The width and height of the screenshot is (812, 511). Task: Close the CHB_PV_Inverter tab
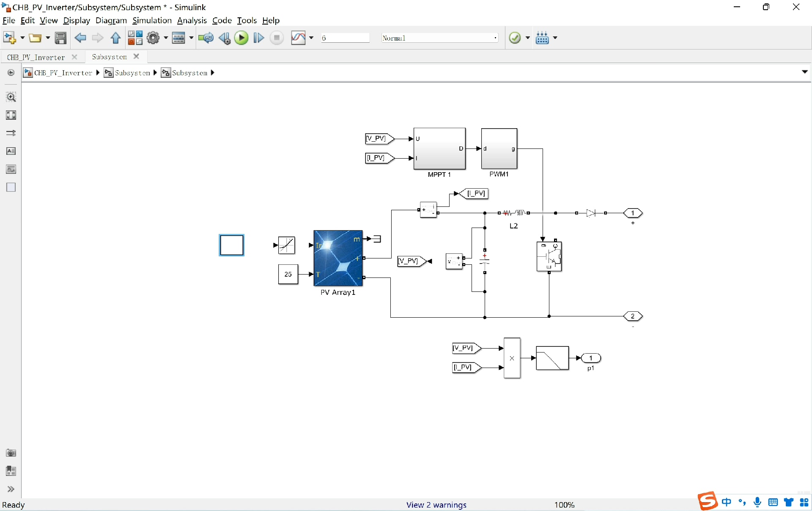point(74,57)
